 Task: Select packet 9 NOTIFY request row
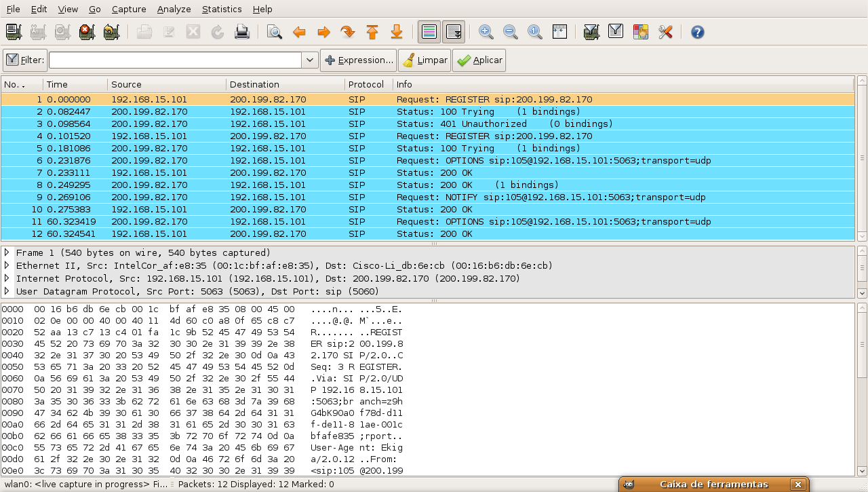point(427,197)
